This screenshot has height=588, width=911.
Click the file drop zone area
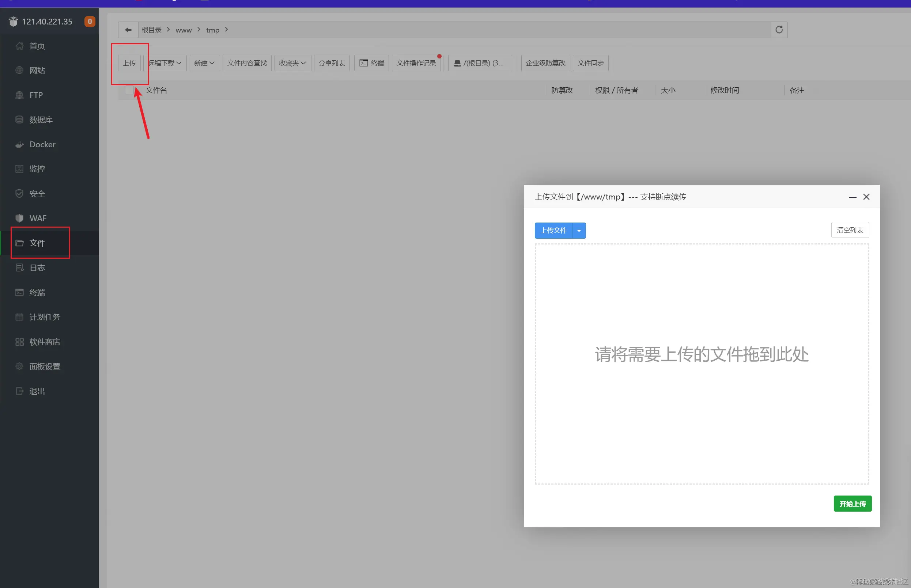(701, 364)
